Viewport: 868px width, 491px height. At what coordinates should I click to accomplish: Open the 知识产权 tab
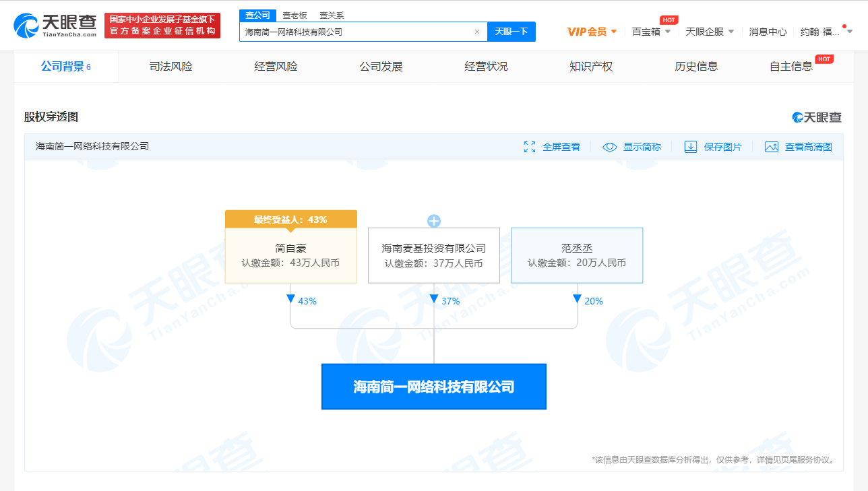coord(591,66)
